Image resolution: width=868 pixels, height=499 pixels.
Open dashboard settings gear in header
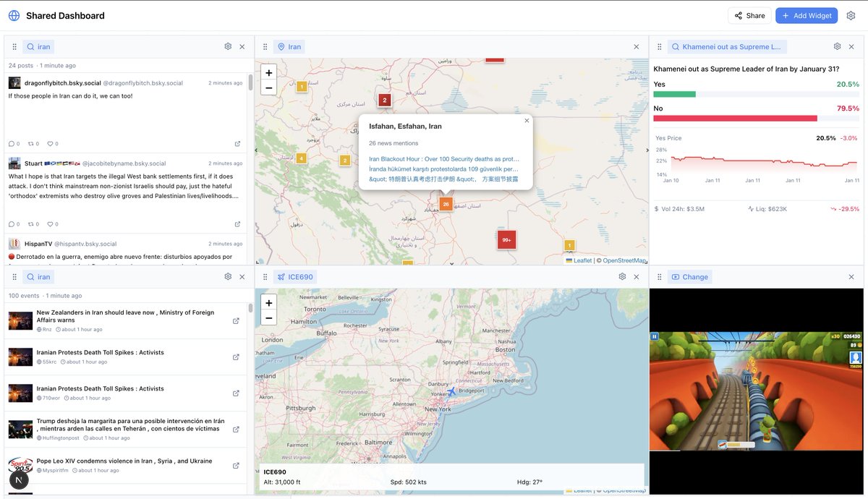click(x=851, y=15)
